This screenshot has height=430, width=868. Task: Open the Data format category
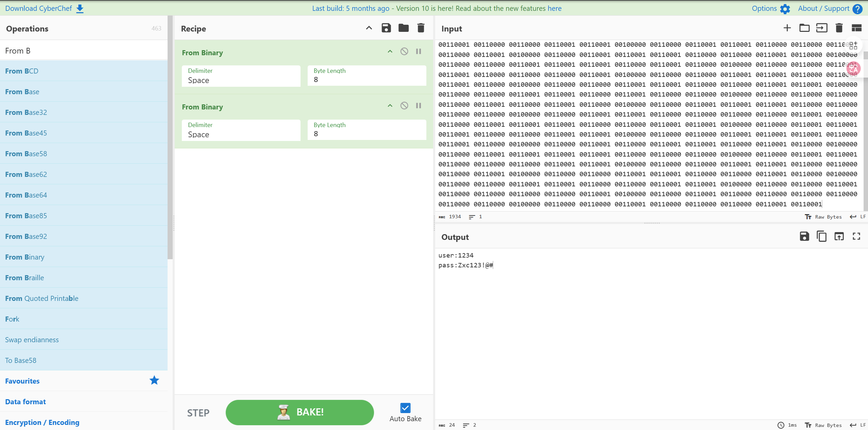click(x=25, y=402)
